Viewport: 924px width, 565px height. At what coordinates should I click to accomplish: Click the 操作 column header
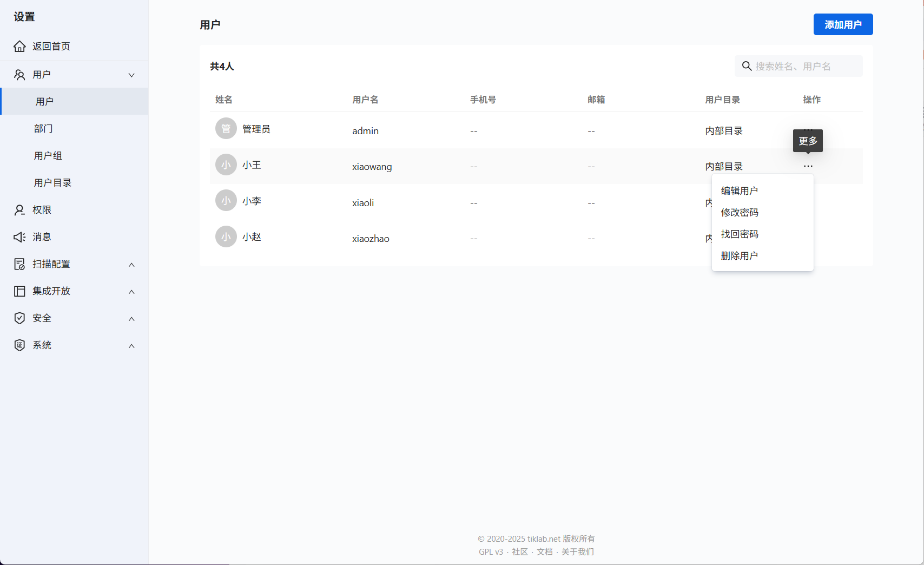[x=811, y=100]
